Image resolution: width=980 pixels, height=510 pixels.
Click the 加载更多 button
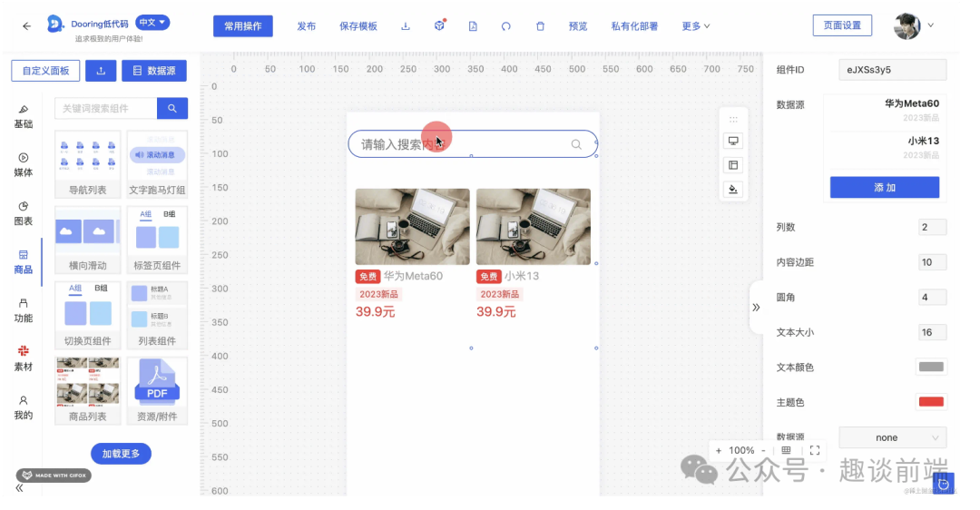[121, 454]
